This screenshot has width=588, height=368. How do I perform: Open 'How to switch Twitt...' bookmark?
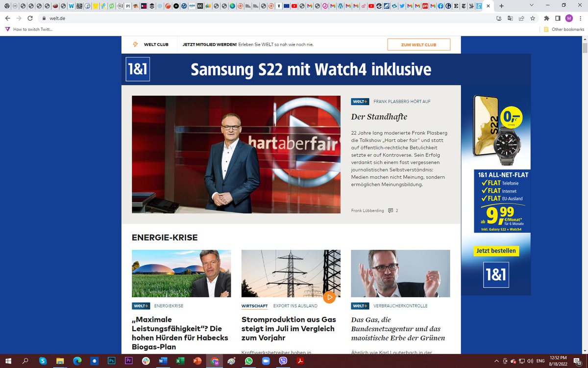29,29
